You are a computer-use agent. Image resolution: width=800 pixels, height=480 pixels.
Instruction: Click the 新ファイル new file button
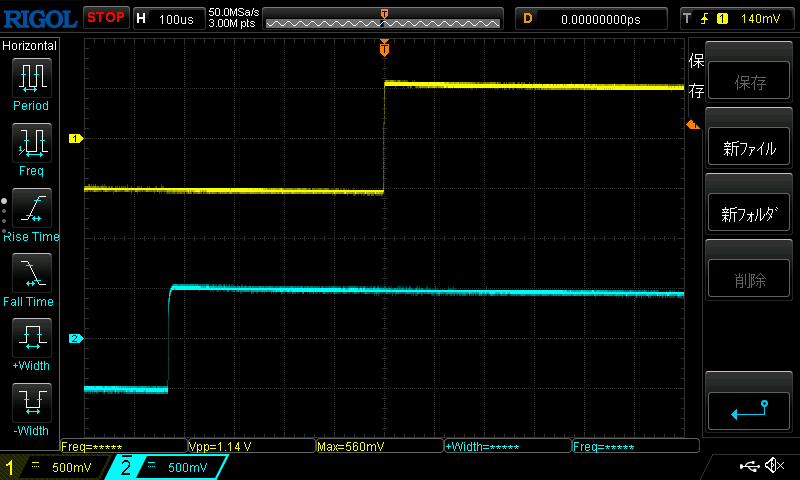point(749,147)
